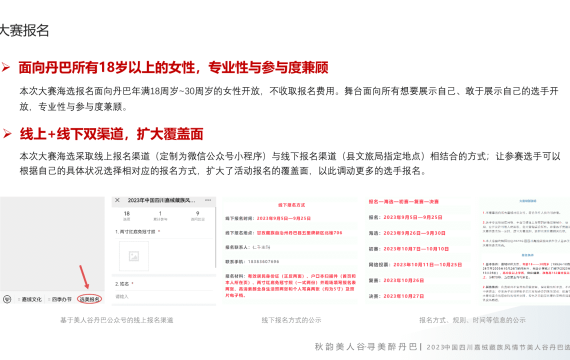Screen dimensions: 570x360
Task: Click the 报名—海选—初赛—复赛—决赛 header
Action: coord(404,201)
